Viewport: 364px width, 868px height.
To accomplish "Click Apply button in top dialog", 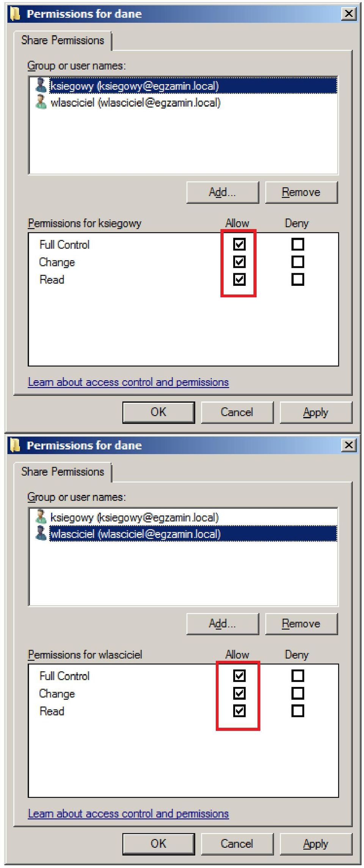I will click(316, 412).
